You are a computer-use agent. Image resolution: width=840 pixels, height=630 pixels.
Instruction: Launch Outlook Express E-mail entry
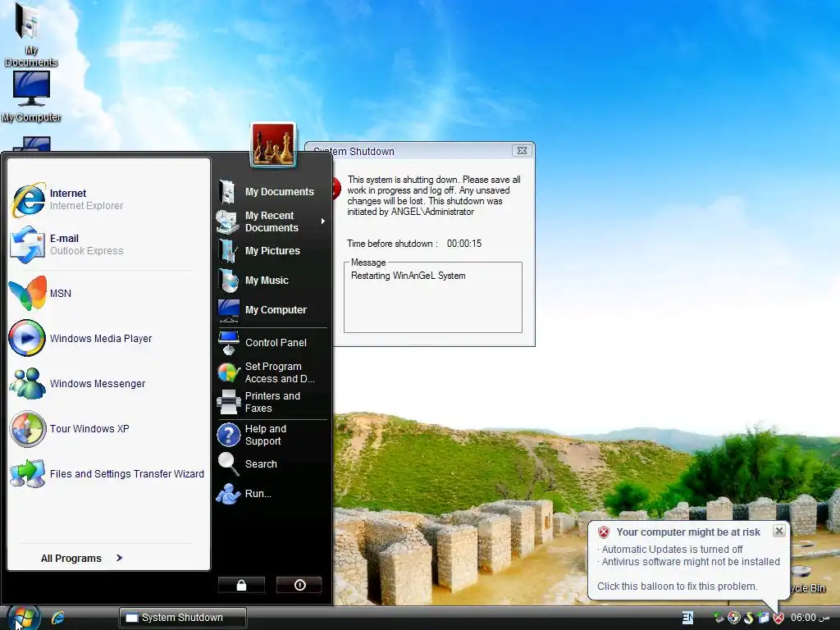tap(109, 244)
